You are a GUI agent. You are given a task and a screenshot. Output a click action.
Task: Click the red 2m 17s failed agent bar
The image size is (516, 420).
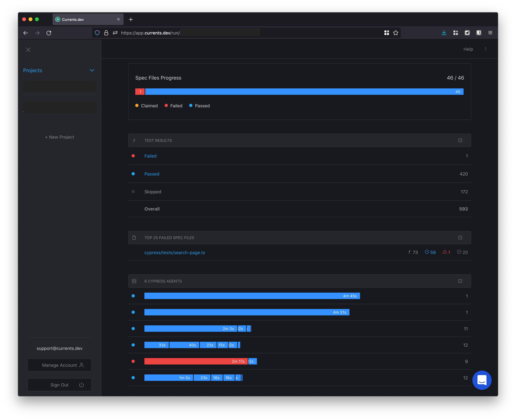[x=196, y=361]
